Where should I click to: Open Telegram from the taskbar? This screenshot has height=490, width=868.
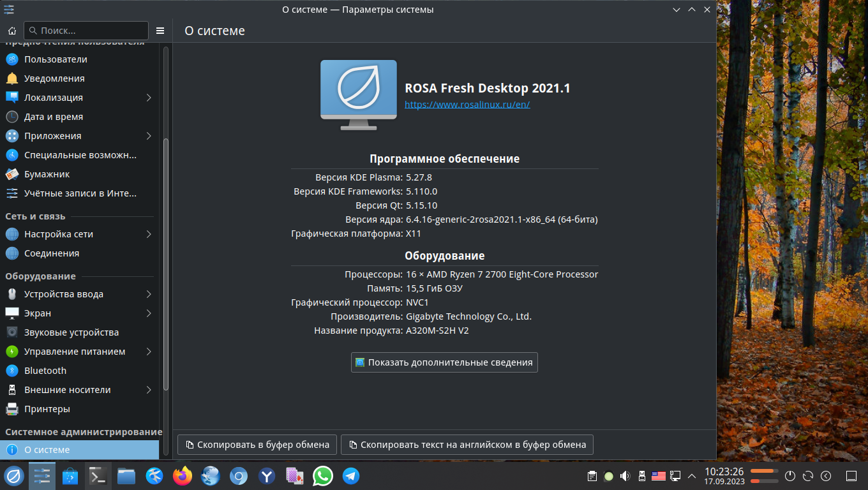tap(351, 476)
